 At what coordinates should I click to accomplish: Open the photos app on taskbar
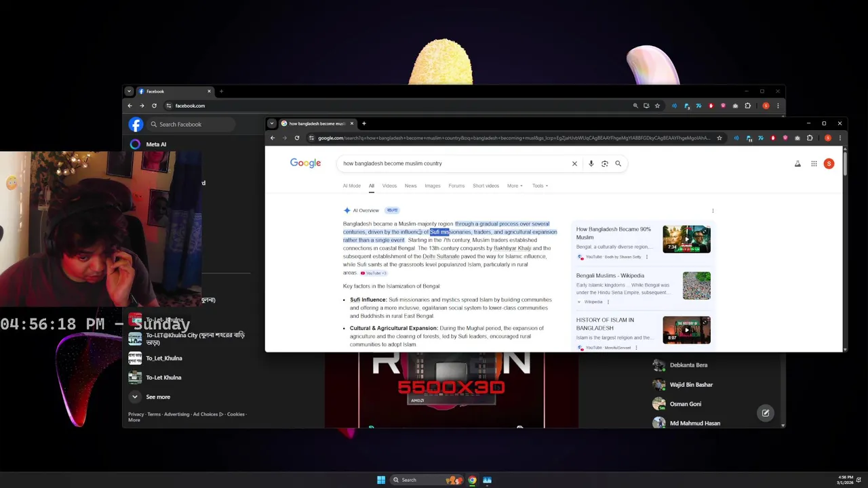pyautogui.click(x=487, y=480)
